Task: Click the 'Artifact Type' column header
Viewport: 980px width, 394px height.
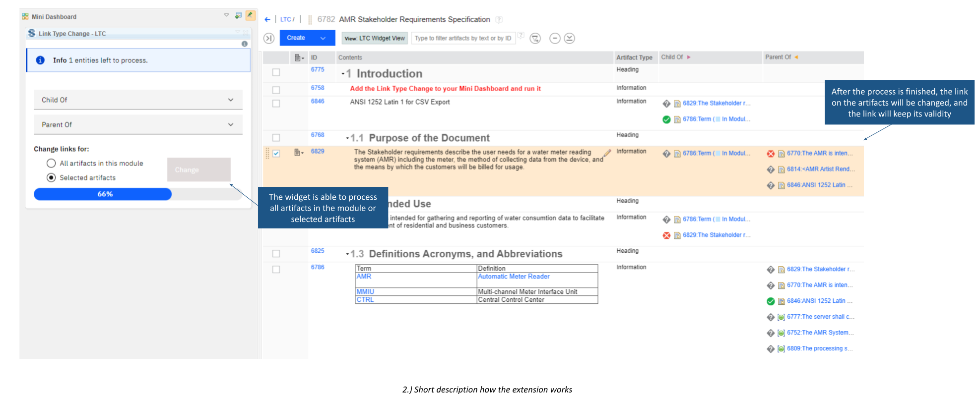Action: tap(634, 57)
